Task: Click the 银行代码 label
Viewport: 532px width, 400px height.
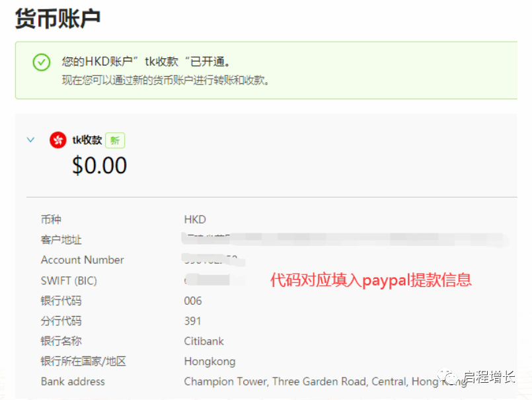Action: click(x=61, y=301)
